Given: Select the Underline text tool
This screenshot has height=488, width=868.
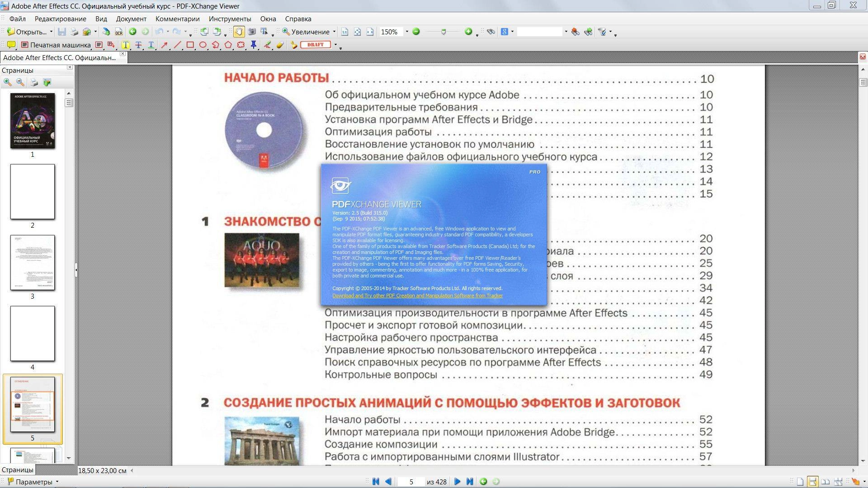Looking at the screenshot, I should click(x=151, y=45).
